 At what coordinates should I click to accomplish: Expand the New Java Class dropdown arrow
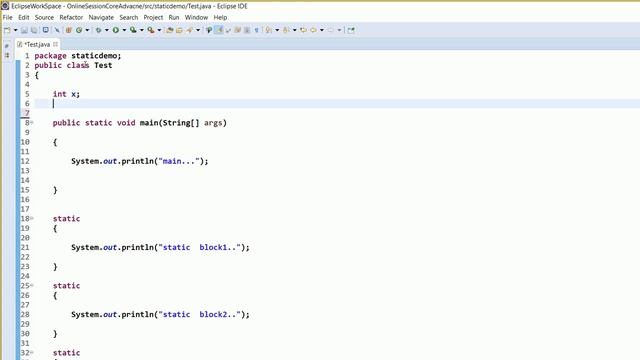(87, 30)
